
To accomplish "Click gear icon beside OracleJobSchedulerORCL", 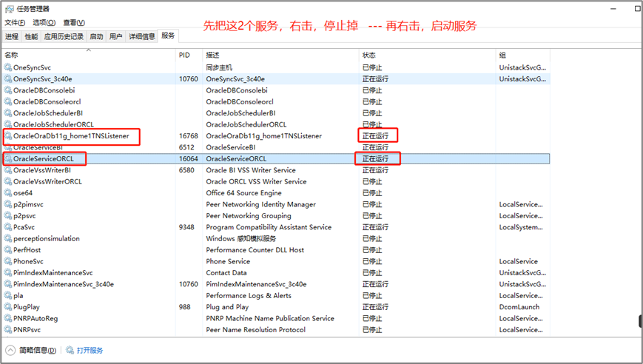I will (x=8, y=124).
